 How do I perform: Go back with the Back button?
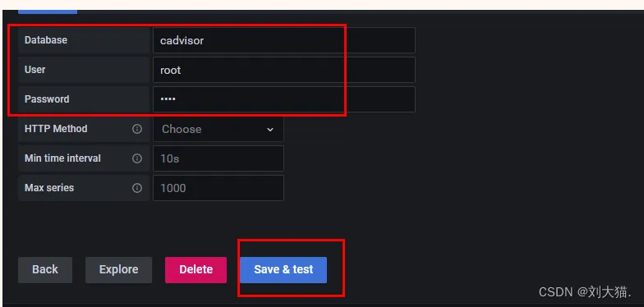click(45, 269)
